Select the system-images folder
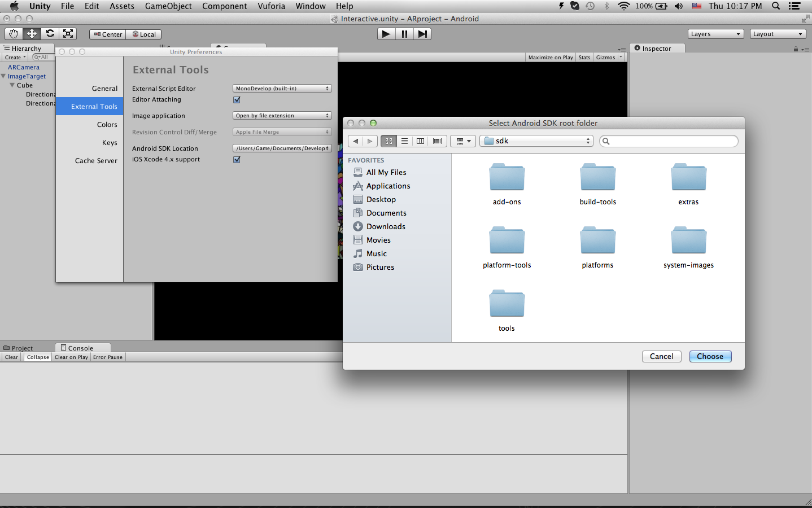812x508 pixels. pos(688,247)
